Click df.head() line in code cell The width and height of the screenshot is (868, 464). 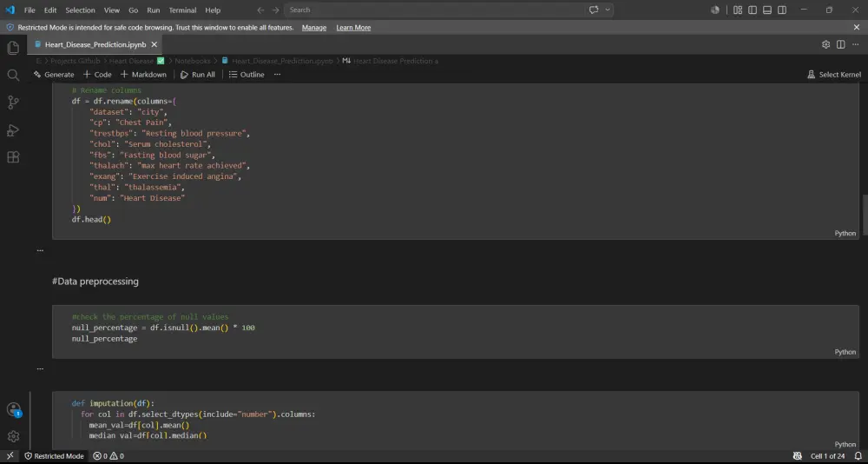(x=91, y=220)
